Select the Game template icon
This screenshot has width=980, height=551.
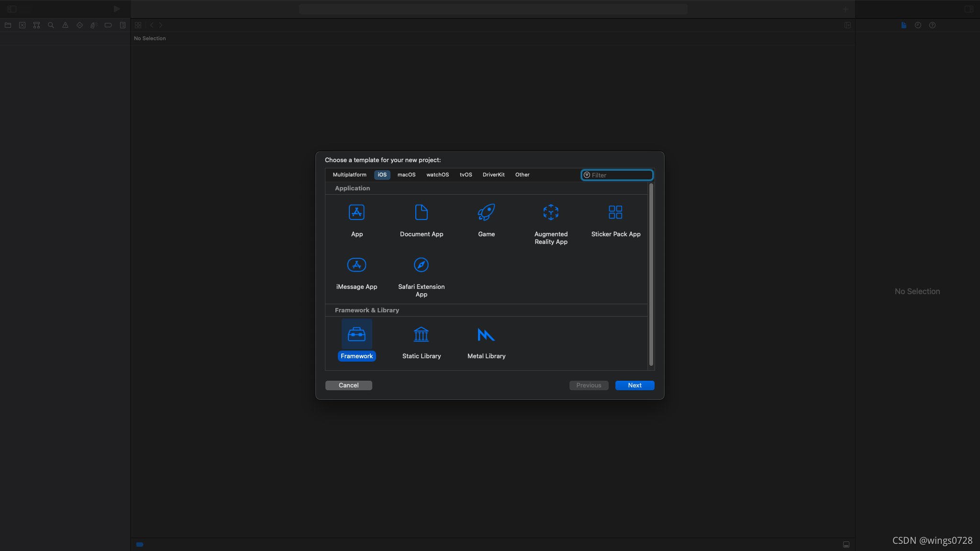[x=487, y=212]
